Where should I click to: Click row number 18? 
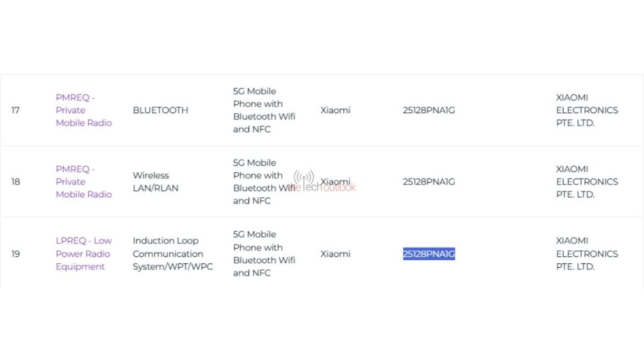click(x=16, y=182)
